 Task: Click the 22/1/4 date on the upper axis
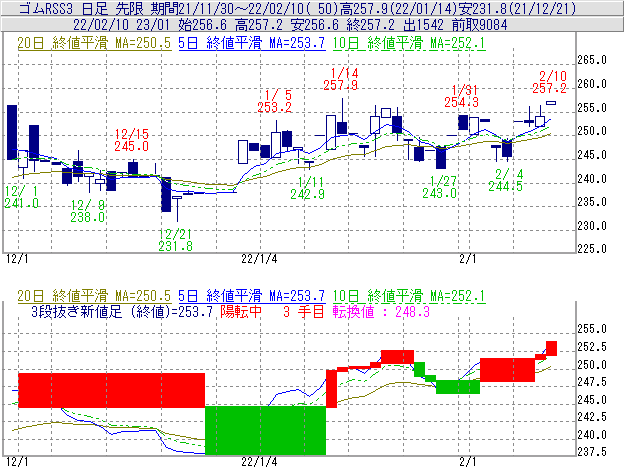click(259, 259)
